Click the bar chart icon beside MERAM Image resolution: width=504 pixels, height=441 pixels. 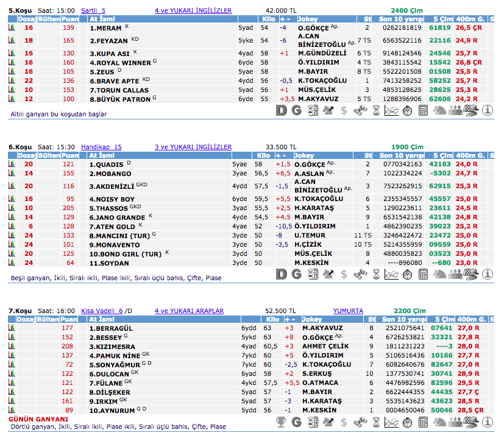point(12,28)
